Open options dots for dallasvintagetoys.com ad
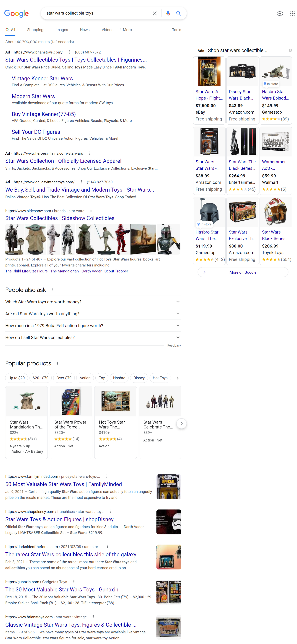Viewport: 297px width, 644px height. (x=81, y=182)
